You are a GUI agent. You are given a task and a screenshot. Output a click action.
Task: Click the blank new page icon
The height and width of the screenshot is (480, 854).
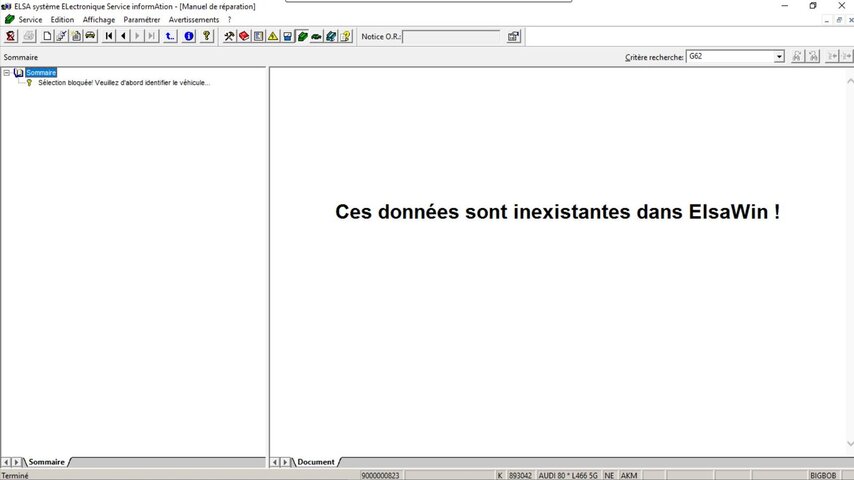47,37
